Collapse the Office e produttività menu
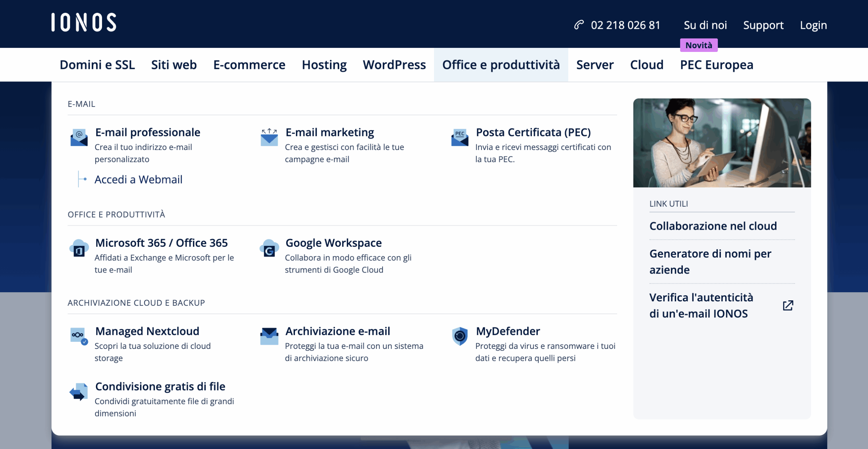The height and width of the screenshot is (449, 868). coord(501,65)
